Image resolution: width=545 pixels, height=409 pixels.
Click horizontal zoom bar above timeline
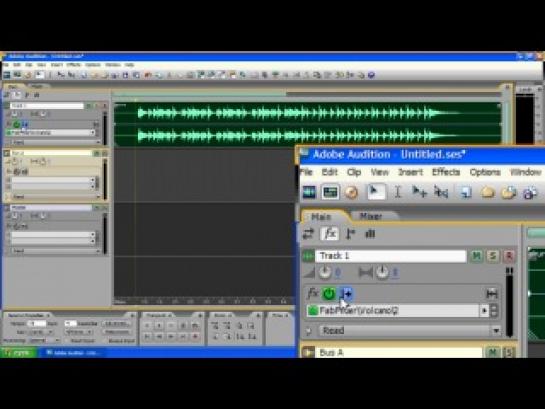[x=199, y=94]
